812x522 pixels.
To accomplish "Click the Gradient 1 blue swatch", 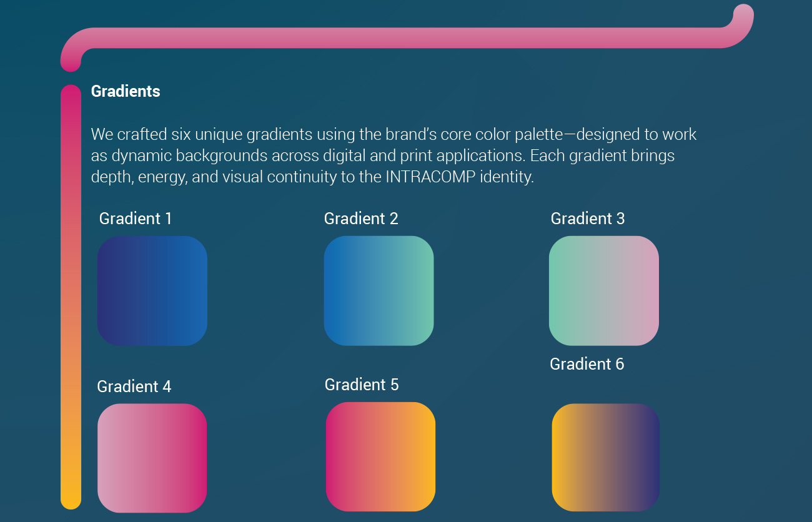I will [x=152, y=291].
